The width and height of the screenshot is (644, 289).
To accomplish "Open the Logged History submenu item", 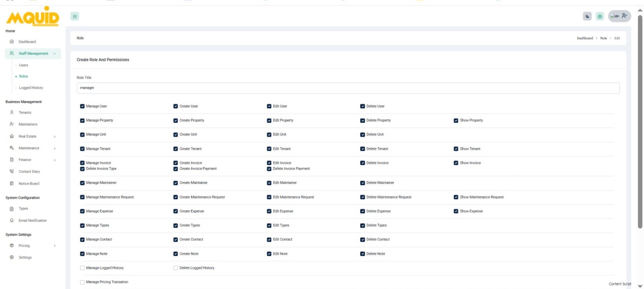I will 31,87.
